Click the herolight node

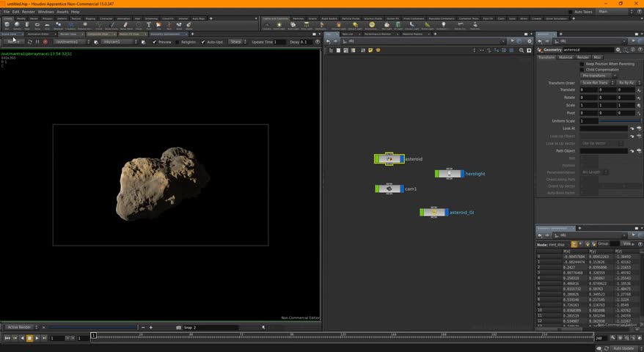(449, 174)
